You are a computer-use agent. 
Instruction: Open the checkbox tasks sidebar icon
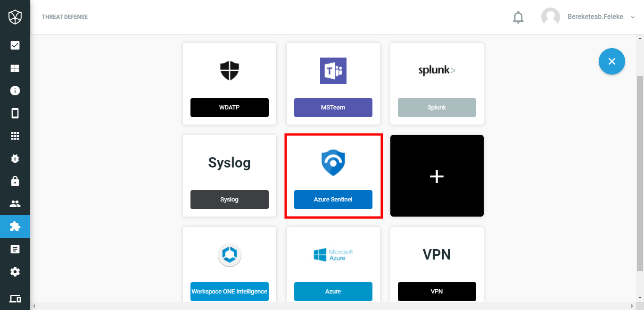coord(15,45)
